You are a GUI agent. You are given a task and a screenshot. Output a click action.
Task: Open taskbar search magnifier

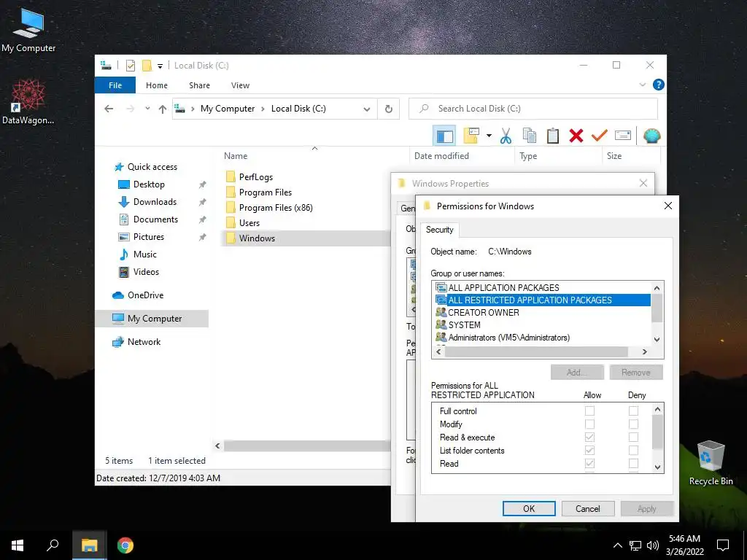pos(53,545)
